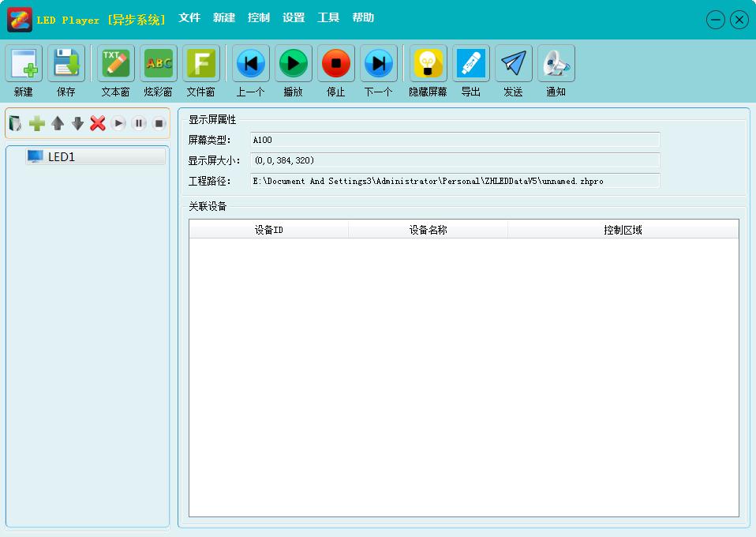The image size is (756, 537).
Task: Add a text window with 文本窗 icon
Action: pos(116,63)
